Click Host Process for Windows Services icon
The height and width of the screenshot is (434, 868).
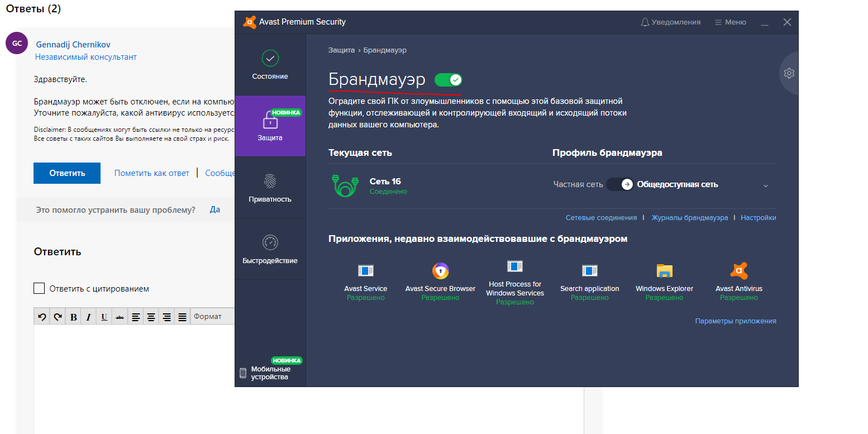515,266
